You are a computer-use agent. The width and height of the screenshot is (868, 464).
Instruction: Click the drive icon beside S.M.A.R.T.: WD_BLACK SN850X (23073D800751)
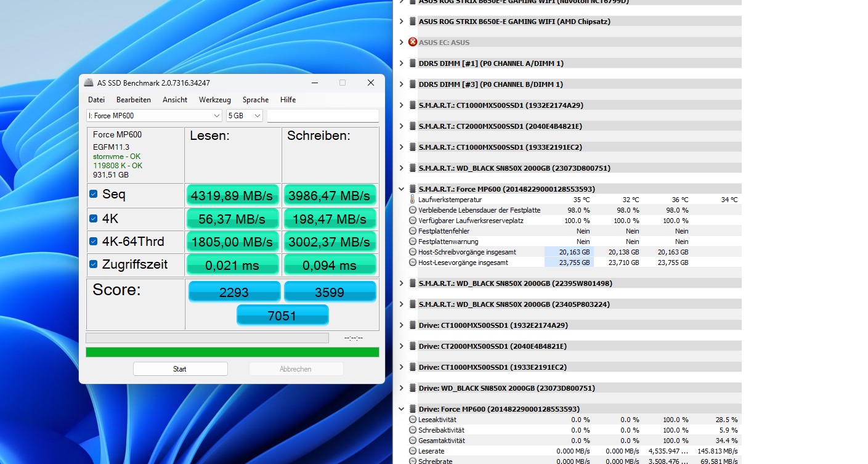point(412,168)
